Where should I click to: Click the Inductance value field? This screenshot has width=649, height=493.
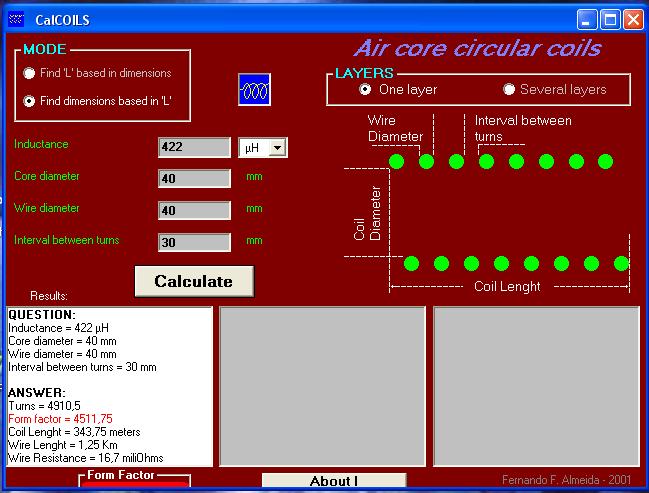[194, 148]
